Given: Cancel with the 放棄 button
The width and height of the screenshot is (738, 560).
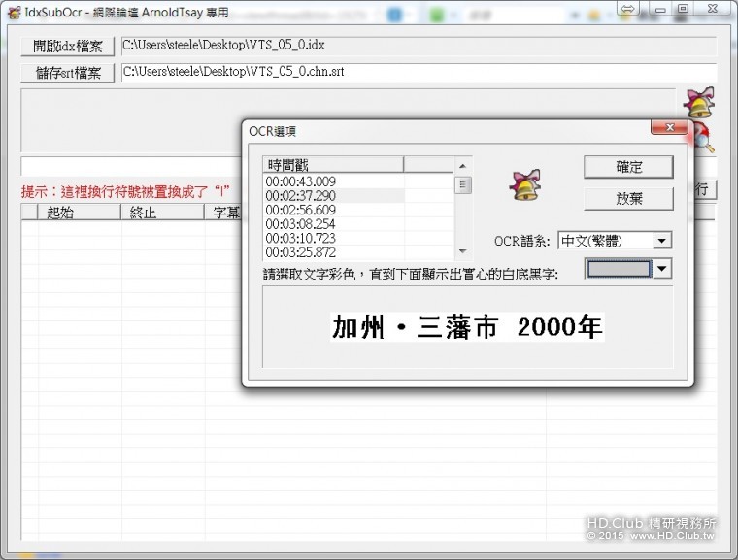Looking at the screenshot, I should (x=628, y=199).
